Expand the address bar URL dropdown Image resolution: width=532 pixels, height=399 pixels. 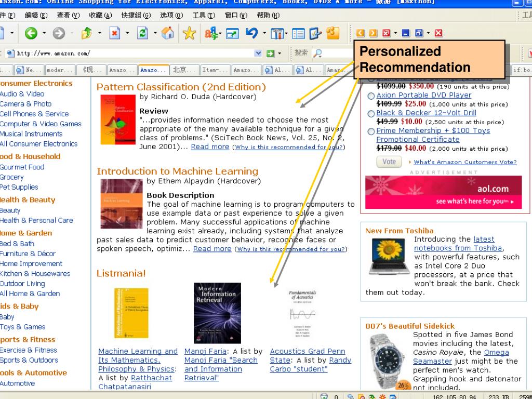(258, 54)
